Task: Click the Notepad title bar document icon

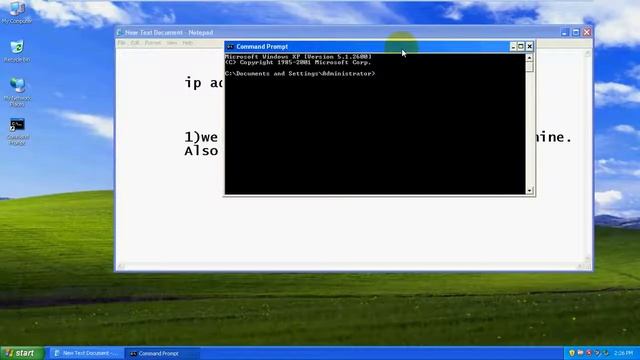Action: (x=120, y=32)
